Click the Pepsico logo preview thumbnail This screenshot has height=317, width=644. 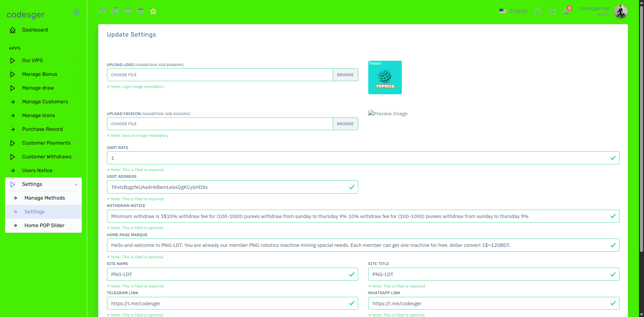(385, 77)
